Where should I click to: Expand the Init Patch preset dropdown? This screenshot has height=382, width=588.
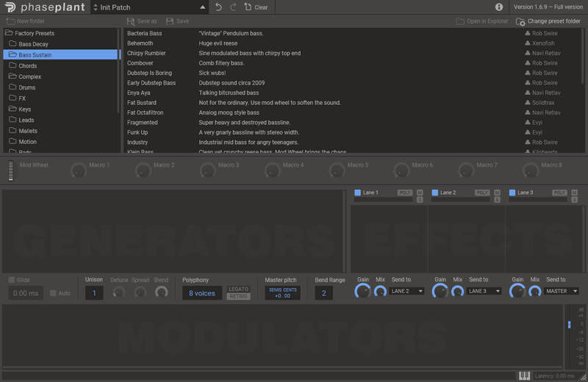pyautogui.click(x=203, y=7)
